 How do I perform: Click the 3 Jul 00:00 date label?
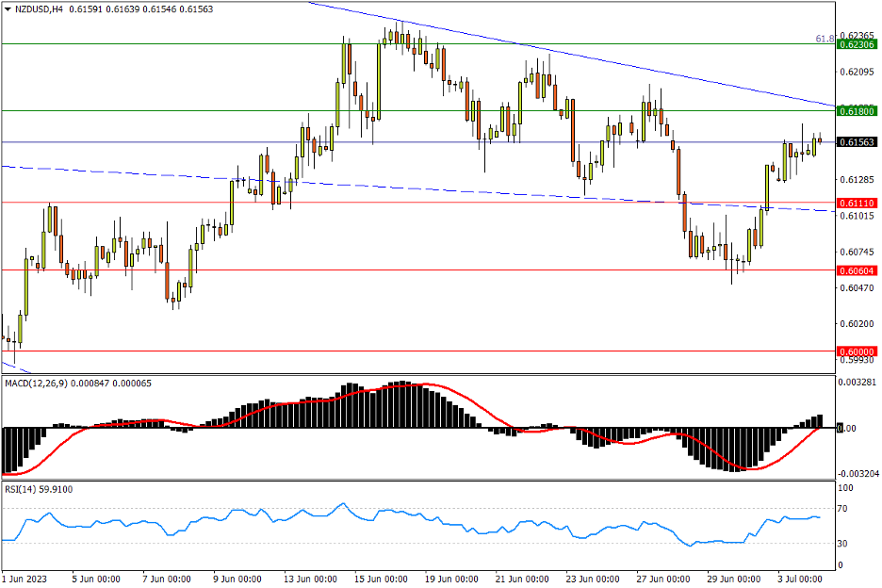click(x=799, y=578)
